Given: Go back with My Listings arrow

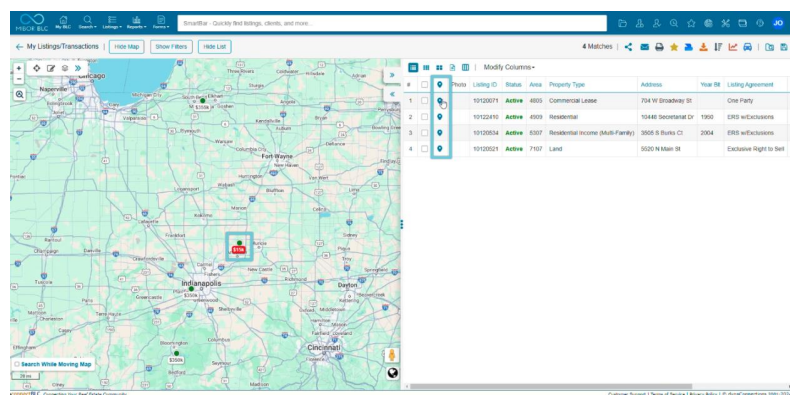Looking at the screenshot, I should (19, 47).
